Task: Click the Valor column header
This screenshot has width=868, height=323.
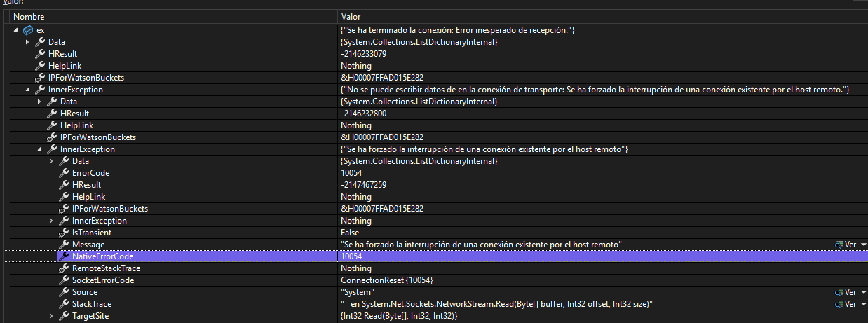Action: tap(351, 16)
